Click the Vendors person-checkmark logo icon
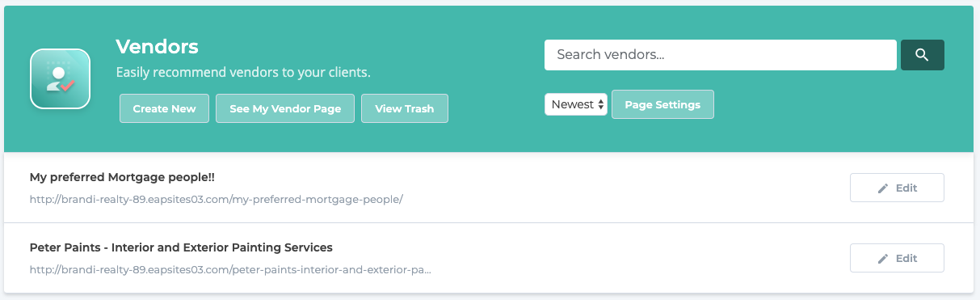The width and height of the screenshot is (980, 300). 59,78
